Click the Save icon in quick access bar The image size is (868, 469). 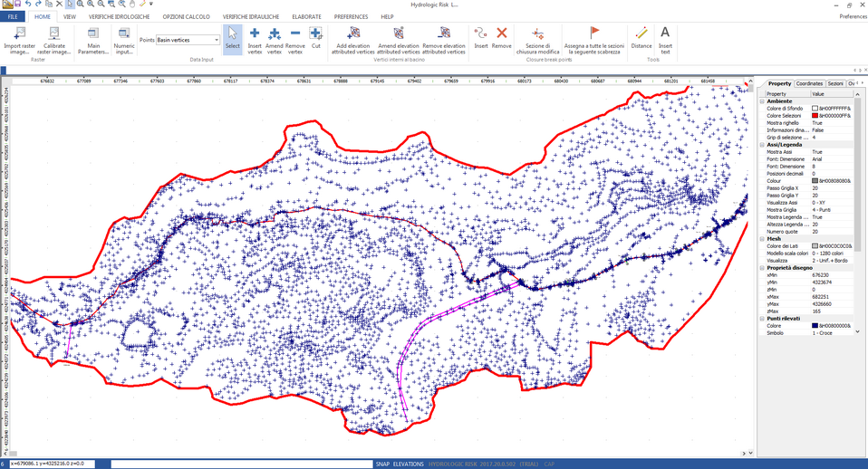coord(18,4)
